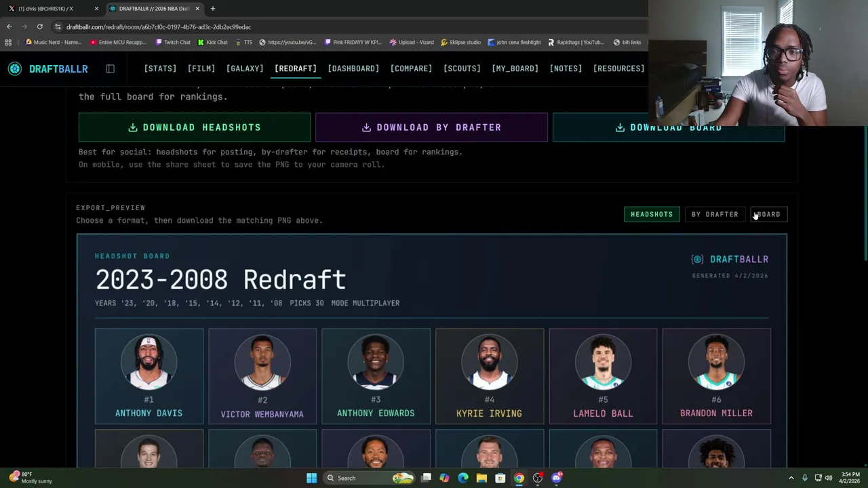868x488 pixels.
Task: Open Music Nerd bookmark
Action: pos(53,42)
